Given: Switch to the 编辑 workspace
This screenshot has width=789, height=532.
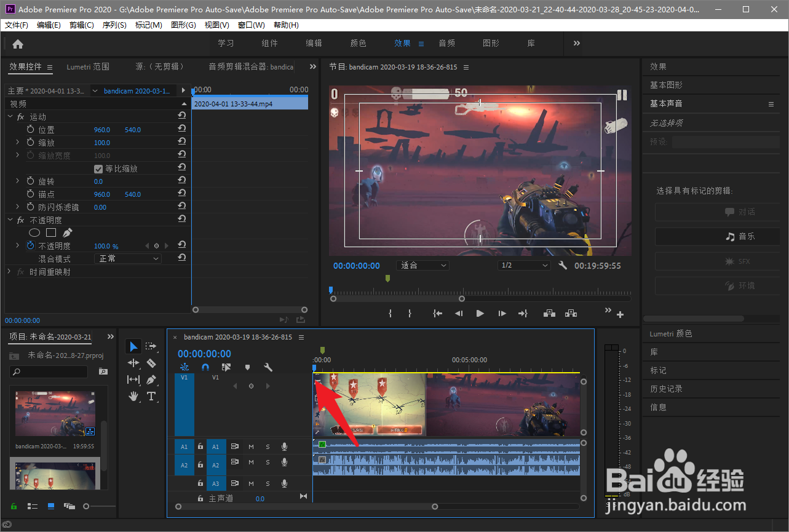Looking at the screenshot, I should coord(314,43).
